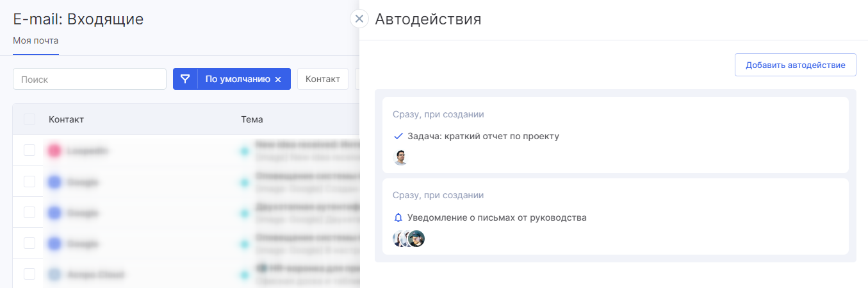Toggle the select-all checkbox in the table header

(x=29, y=119)
